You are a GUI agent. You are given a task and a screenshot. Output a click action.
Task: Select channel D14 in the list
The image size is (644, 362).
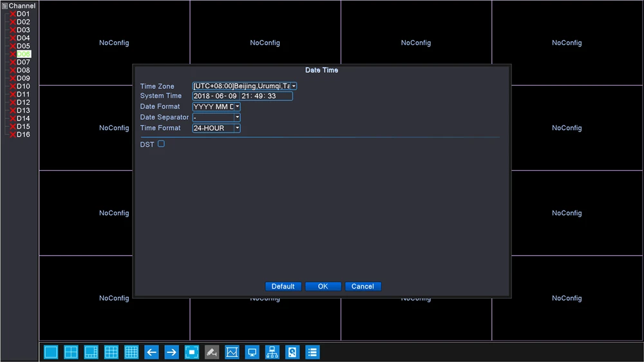coord(23,119)
